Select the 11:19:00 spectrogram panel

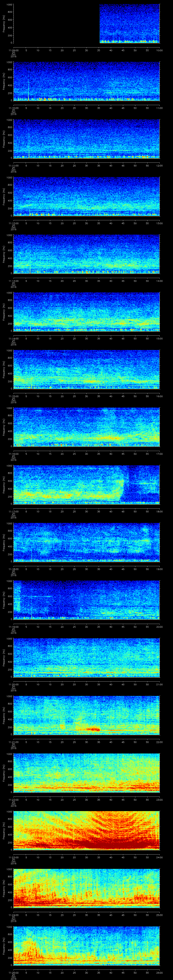pos(87,600)
